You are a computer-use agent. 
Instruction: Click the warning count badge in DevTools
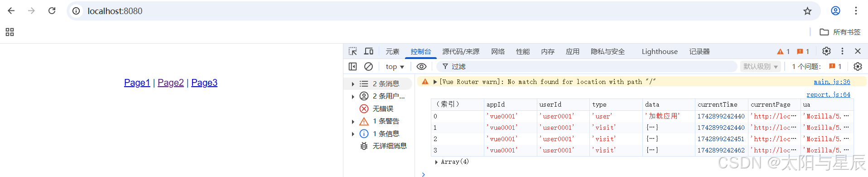pos(783,52)
